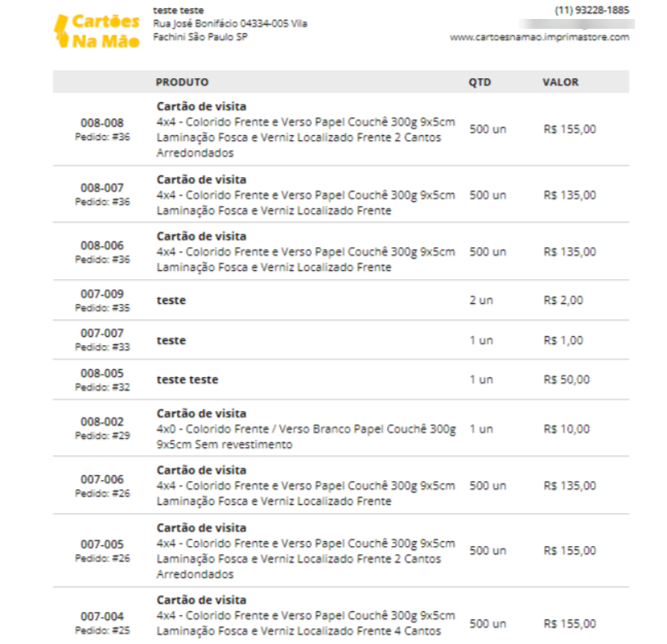Click order code 008-002
The width and height of the screenshot is (667, 644).
102,422
